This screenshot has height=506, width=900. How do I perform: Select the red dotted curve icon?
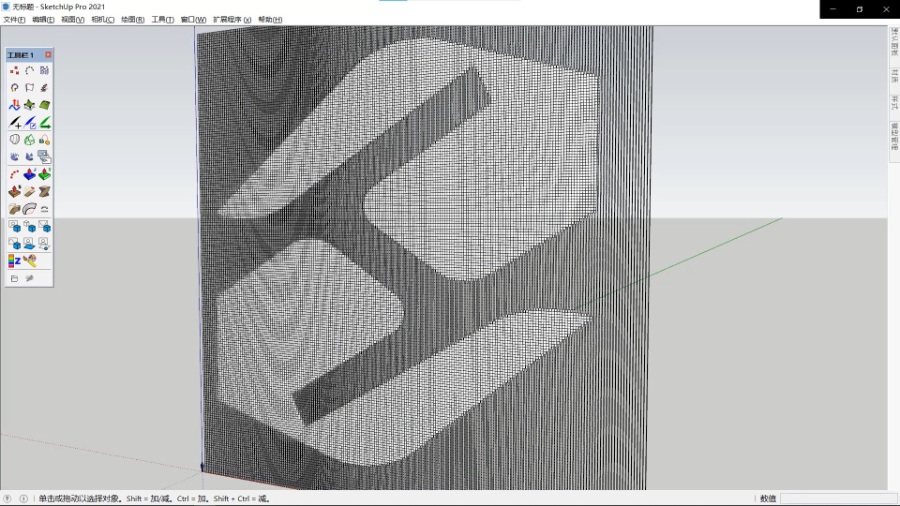14,174
